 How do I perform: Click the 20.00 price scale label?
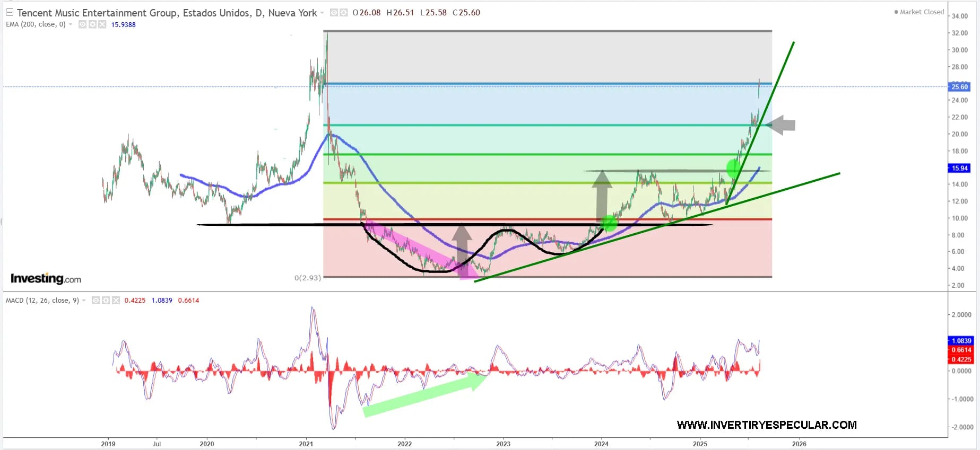[960, 134]
